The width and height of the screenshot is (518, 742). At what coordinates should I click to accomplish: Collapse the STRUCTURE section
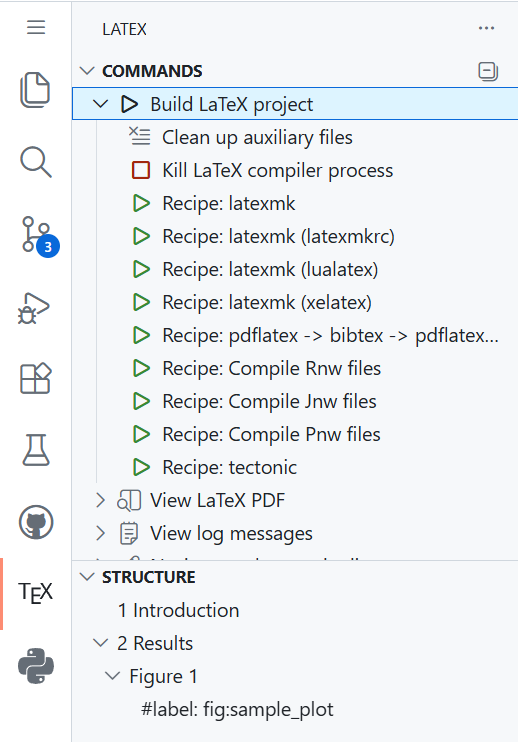click(87, 577)
